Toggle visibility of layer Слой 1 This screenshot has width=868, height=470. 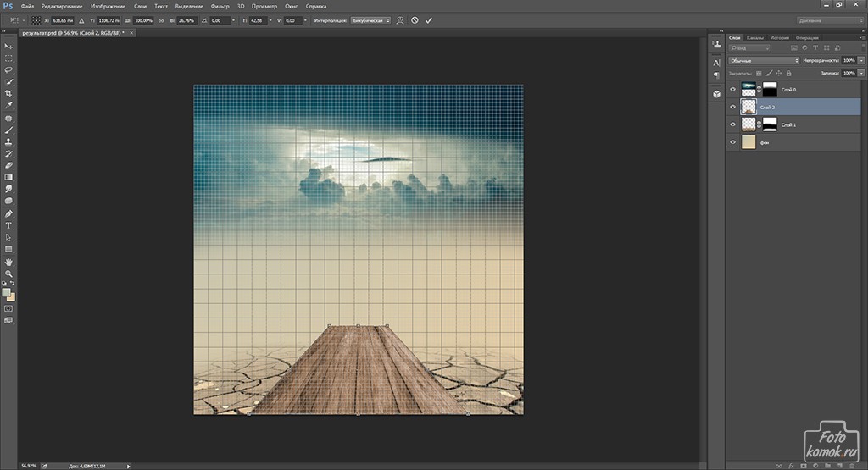pos(733,124)
